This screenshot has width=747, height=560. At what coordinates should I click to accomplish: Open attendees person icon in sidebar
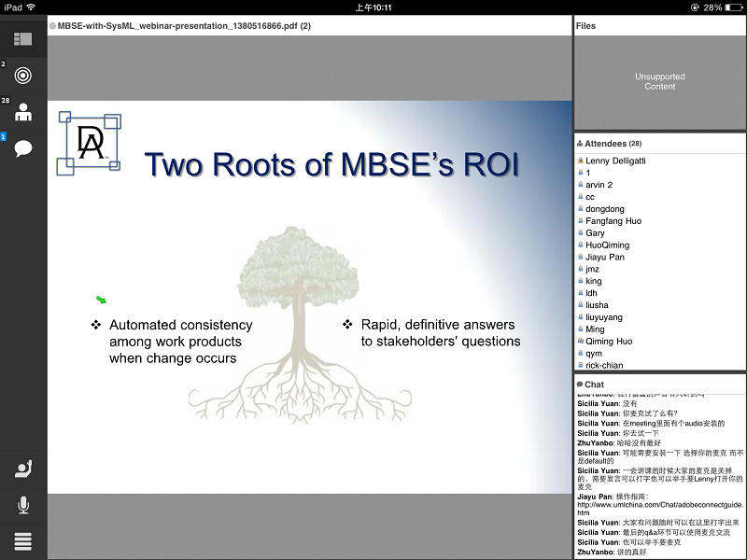click(22, 112)
